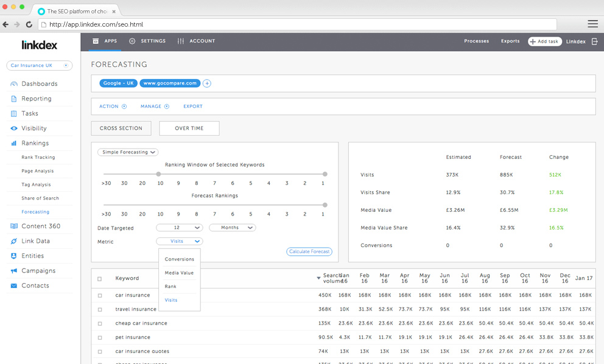Click the Export link
604x364 pixels.
click(192, 107)
